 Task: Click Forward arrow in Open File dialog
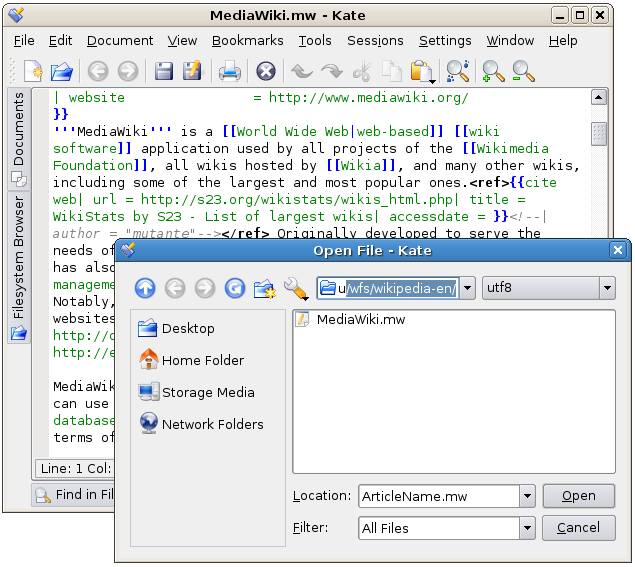(205, 288)
